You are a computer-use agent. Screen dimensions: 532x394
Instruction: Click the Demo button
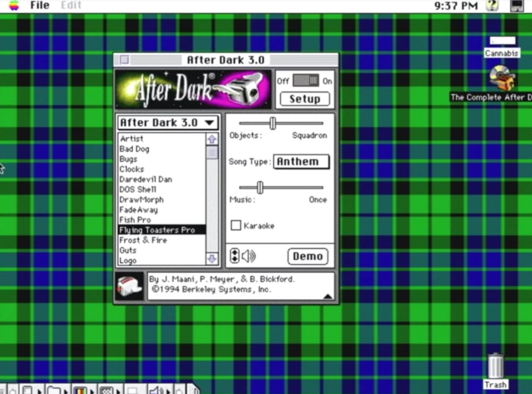tap(308, 256)
